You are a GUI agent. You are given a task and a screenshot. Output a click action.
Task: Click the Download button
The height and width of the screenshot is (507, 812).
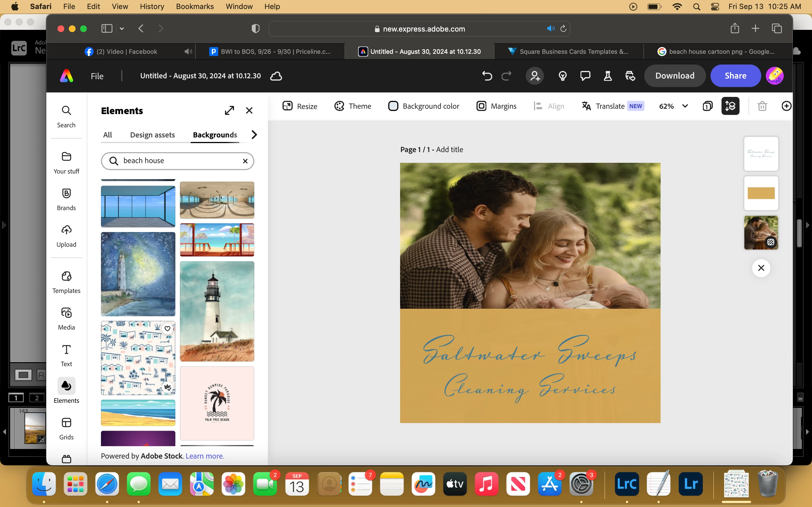click(674, 76)
